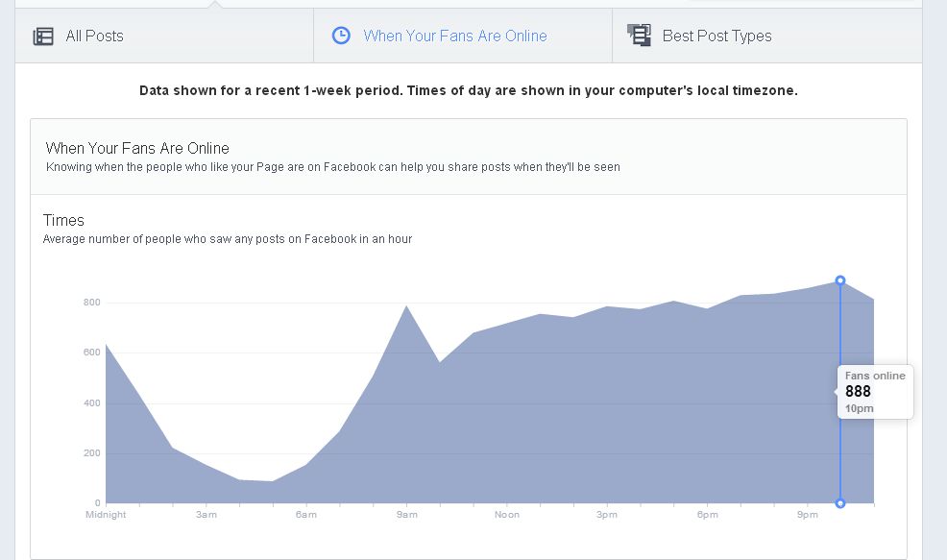Select the When Your Fans Are Online tab

pos(454,37)
